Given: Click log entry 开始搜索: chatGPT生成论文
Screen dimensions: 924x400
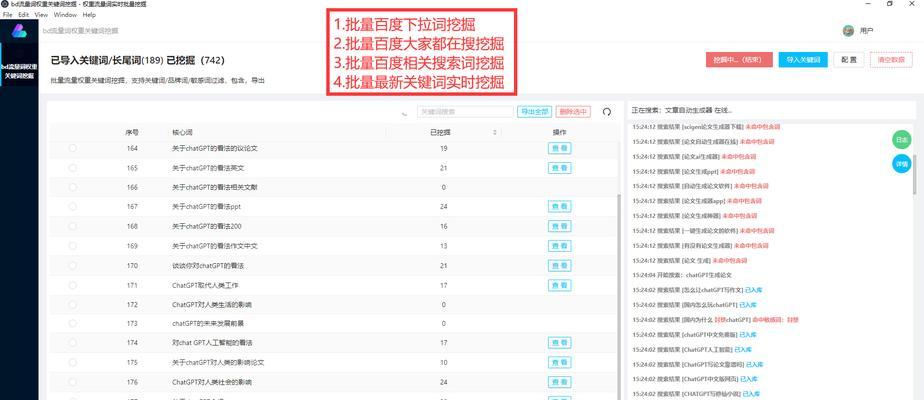Looking at the screenshot, I should 682,275.
